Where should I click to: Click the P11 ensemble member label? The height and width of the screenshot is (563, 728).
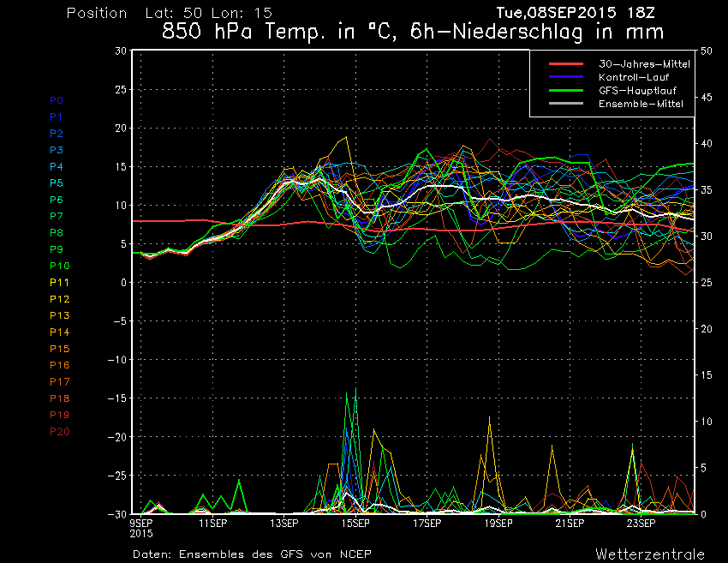pyautogui.click(x=59, y=283)
